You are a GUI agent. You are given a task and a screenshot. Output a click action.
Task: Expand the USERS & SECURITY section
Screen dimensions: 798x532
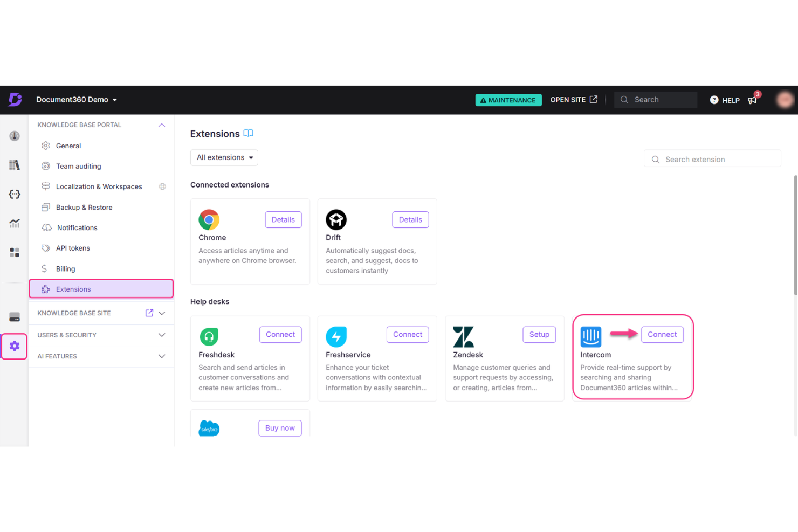161,335
